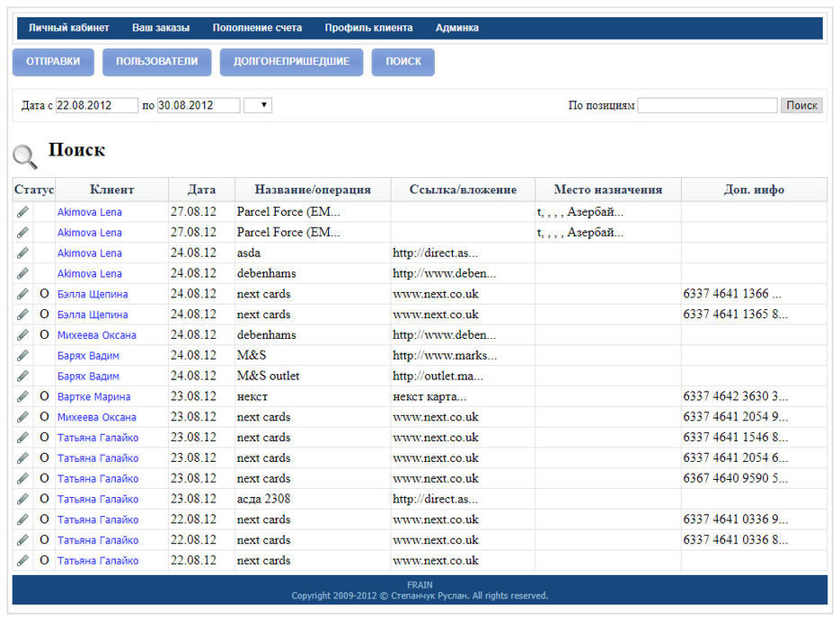Click pencil icon in Вартке Марина row
Viewport: 840px width, 630px height.
22,396
